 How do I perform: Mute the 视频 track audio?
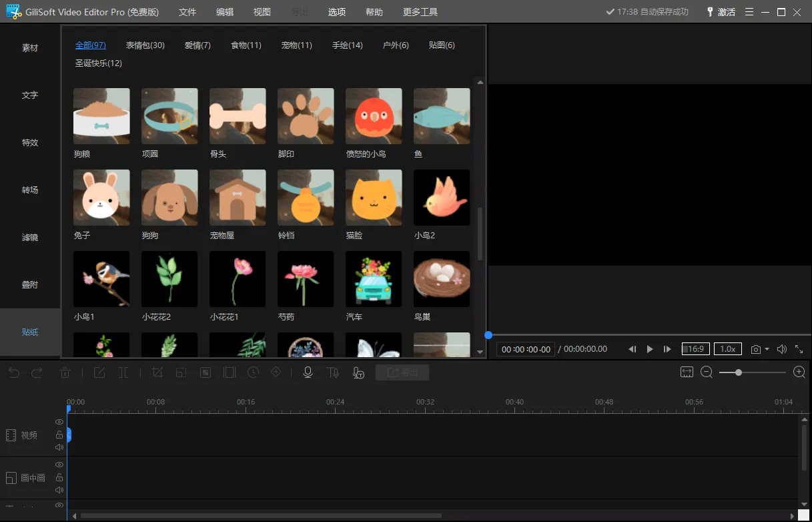point(59,447)
